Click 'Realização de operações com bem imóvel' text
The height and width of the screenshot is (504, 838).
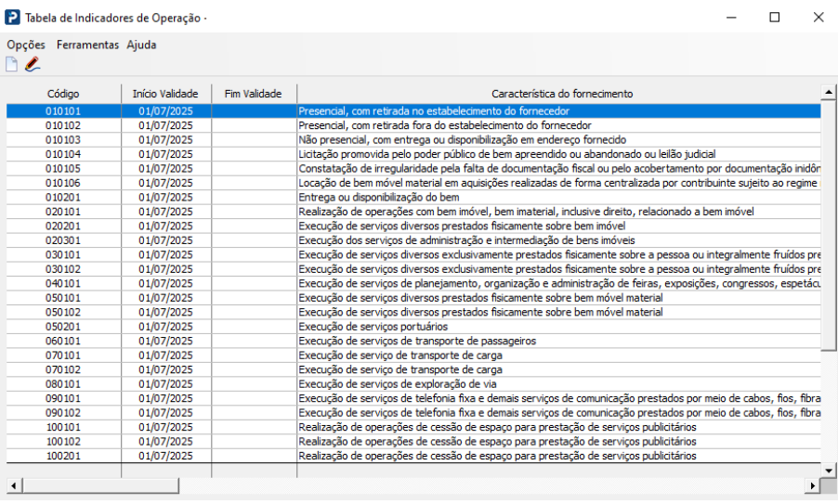click(527, 212)
